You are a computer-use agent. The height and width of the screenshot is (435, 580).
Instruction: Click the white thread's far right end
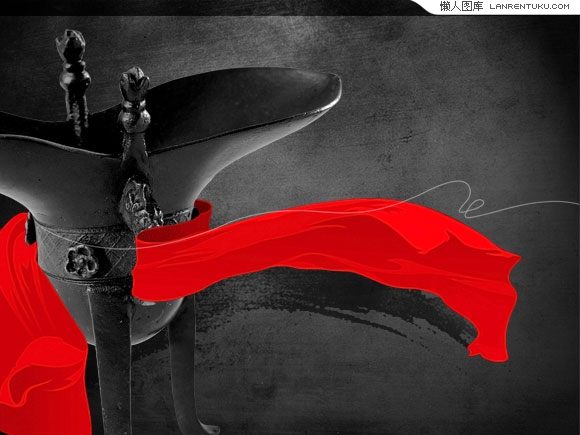[x=571, y=203]
